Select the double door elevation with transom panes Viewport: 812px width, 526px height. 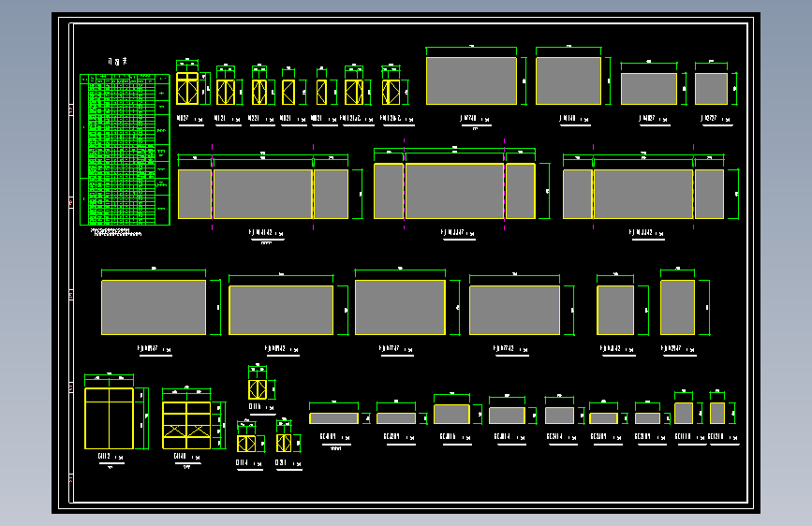187,89
